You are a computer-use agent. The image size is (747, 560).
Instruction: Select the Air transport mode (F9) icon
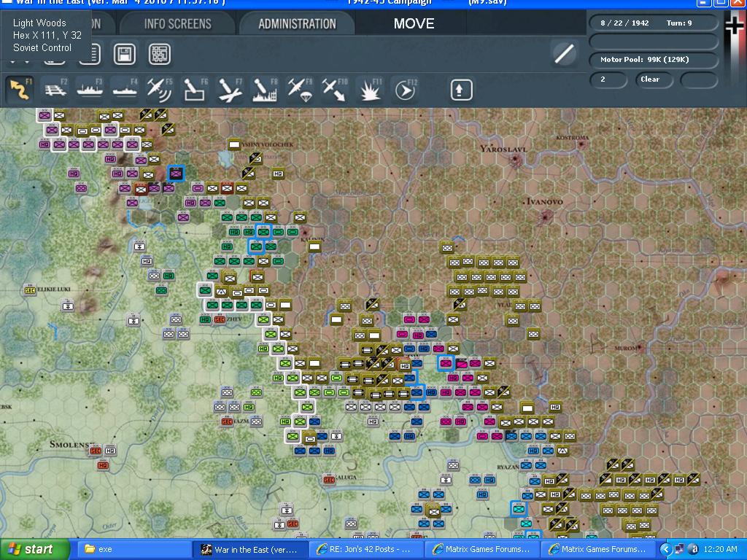click(299, 90)
